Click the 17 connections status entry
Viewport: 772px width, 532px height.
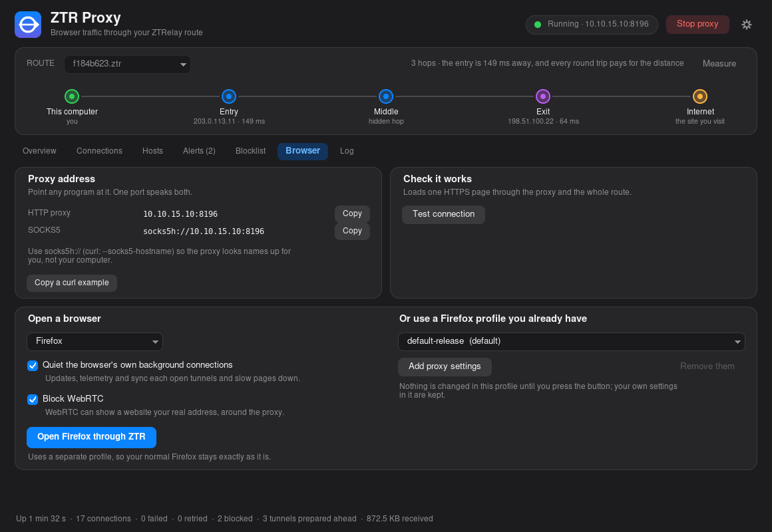tap(103, 519)
